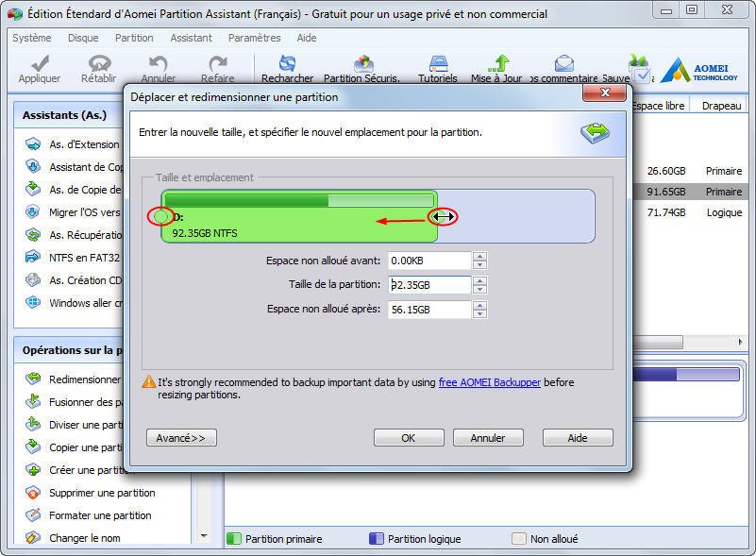Select NTFS en FAT32 converter
The image size is (756, 556).
pos(73,258)
